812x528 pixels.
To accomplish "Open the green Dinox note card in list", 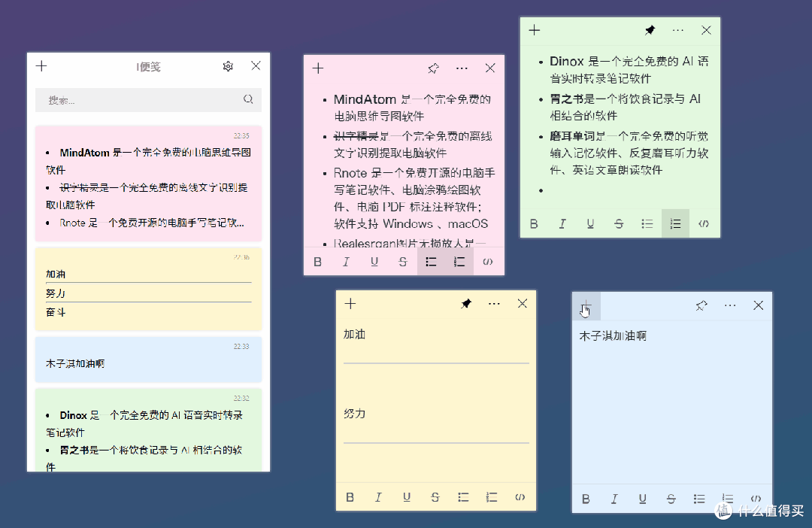I will click(x=148, y=430).
